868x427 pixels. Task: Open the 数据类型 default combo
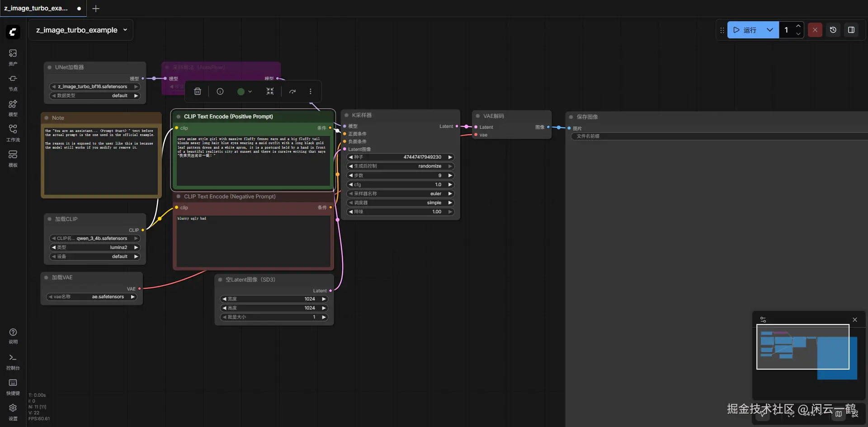pyautogui.click(x=95, y=96)
